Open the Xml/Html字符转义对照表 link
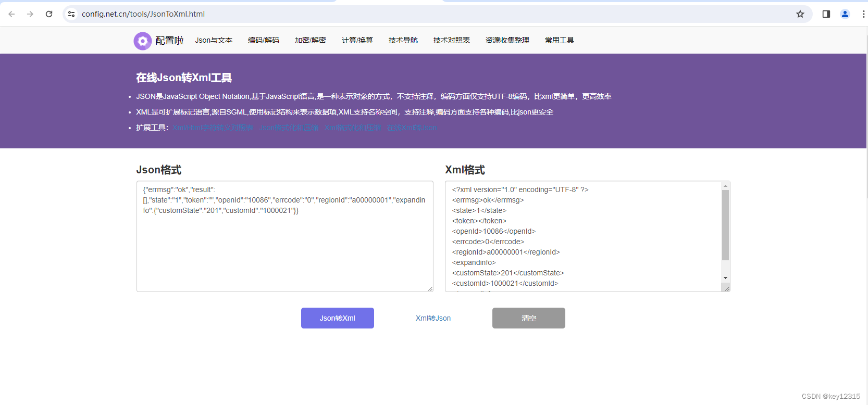Image resolution: width=868 pixels, height=405 pixels. pyautogui.click(x=213, y=128)
